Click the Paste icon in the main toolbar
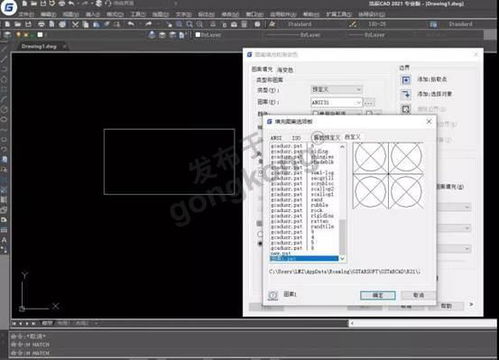The image size is (499, 360). tap(96, 24)
